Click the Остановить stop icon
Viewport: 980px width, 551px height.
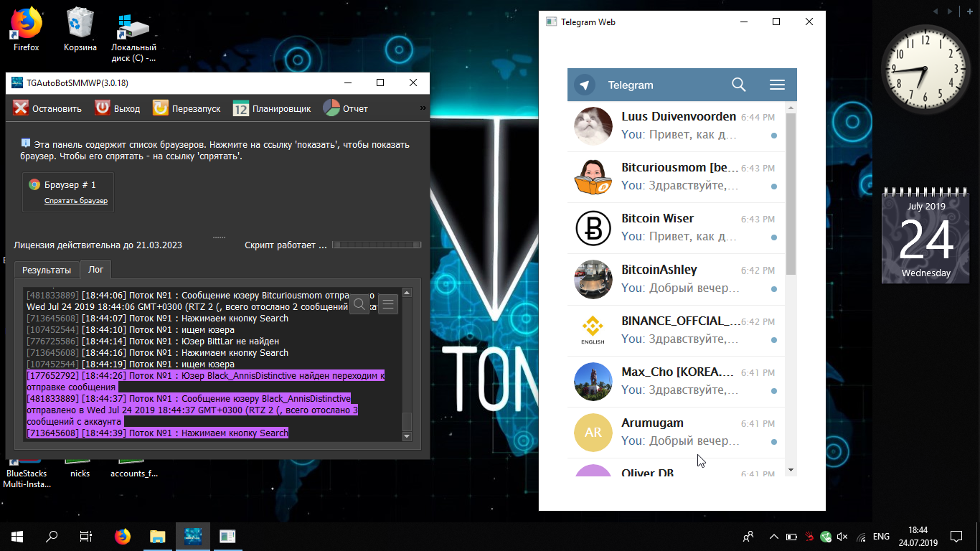[x=22, y=108]
